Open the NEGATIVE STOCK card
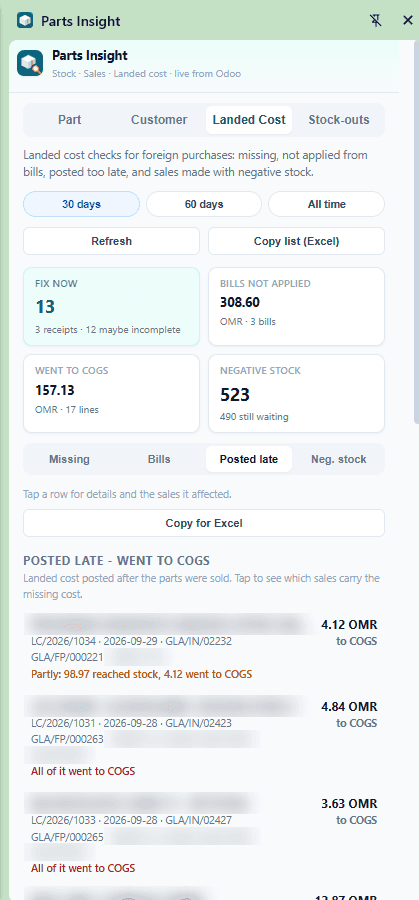Viewport: 419px width, 900px height. (x=296, y=393)
